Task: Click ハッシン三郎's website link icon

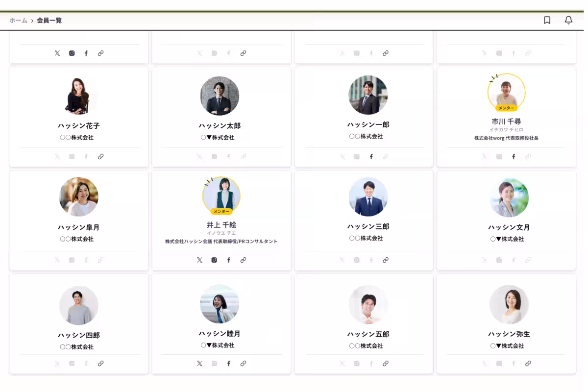Action: 386,260
